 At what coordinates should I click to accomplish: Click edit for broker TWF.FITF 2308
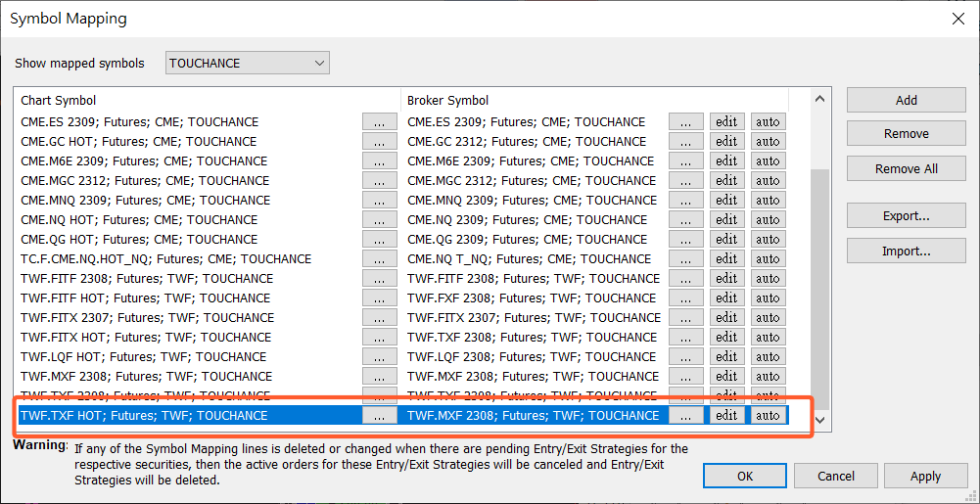726,279
